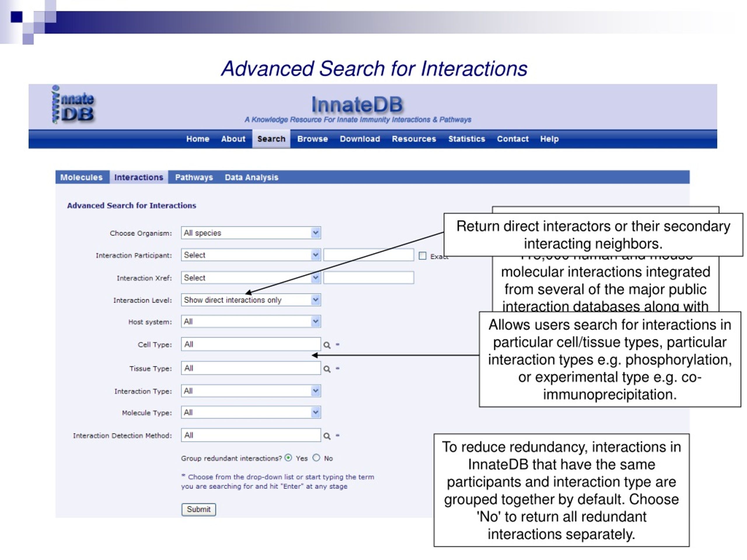The height and width of the screenshot is (560, 747).
Task: Go to the Home menu item
Action: pos(198,139)
